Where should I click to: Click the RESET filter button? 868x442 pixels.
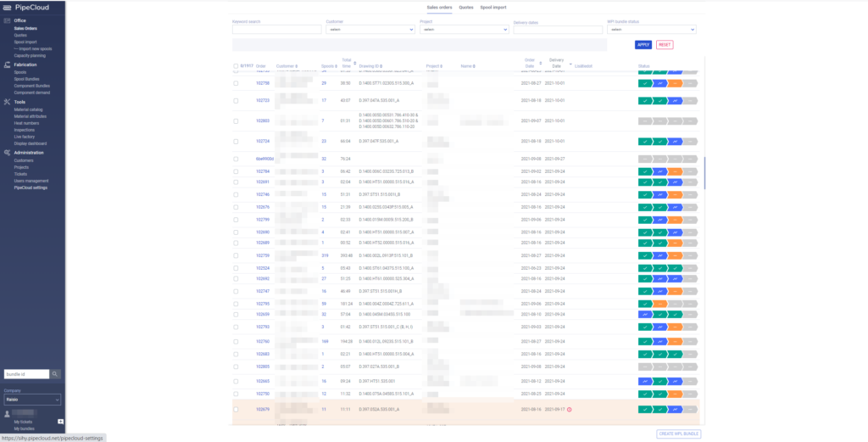[x=664, y=45]
